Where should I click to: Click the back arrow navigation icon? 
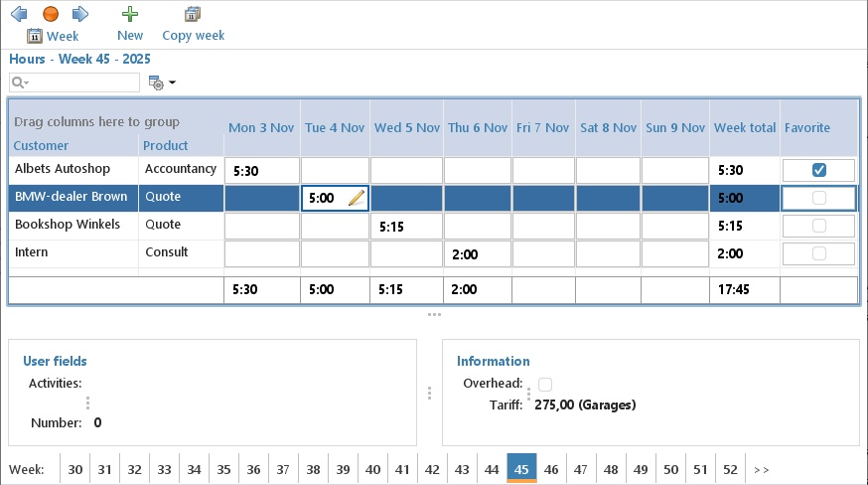tap(18, 14)
